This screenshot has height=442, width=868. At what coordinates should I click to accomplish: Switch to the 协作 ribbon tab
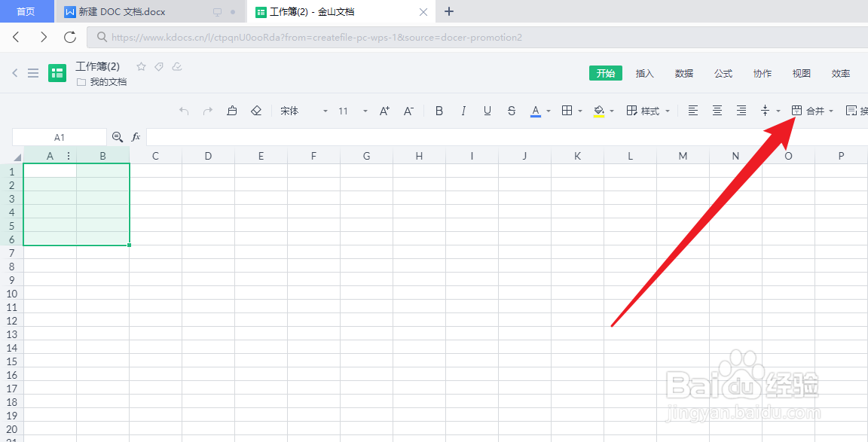763,73
